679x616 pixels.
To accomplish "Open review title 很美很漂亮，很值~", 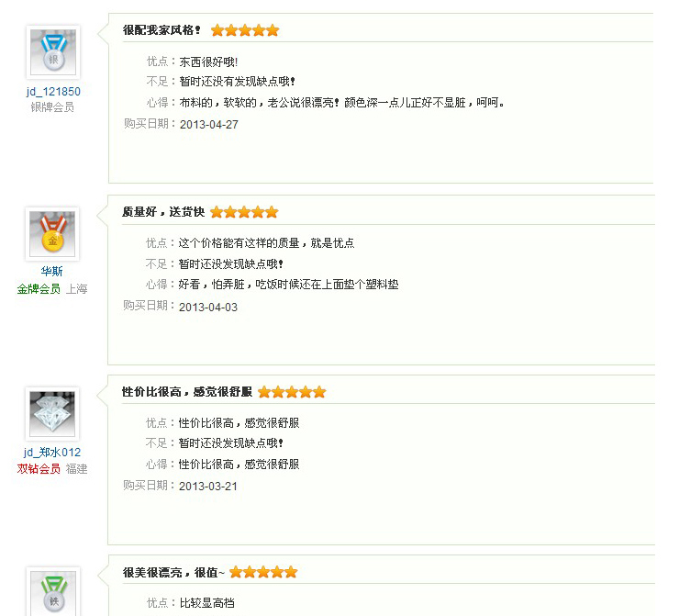I will click(173, 572).
